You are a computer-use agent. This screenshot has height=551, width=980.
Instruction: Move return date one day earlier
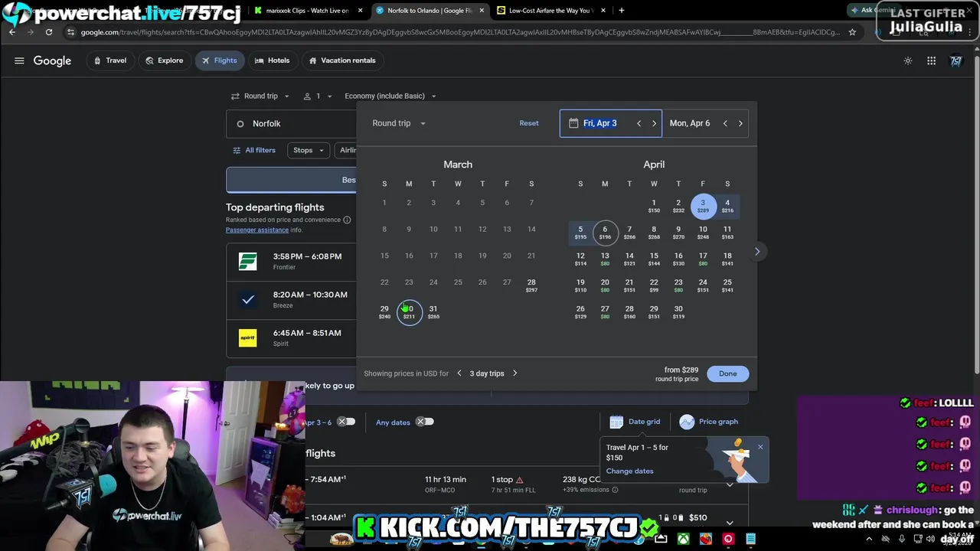click(725, 123)
